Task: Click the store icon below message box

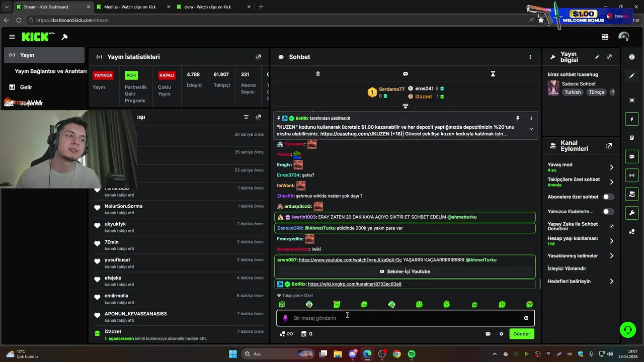Action: click(303, 334)
